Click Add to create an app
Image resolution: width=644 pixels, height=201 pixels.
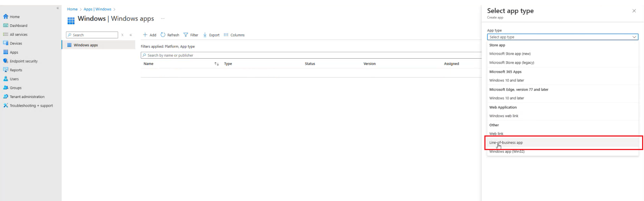[x=150, y=35]
